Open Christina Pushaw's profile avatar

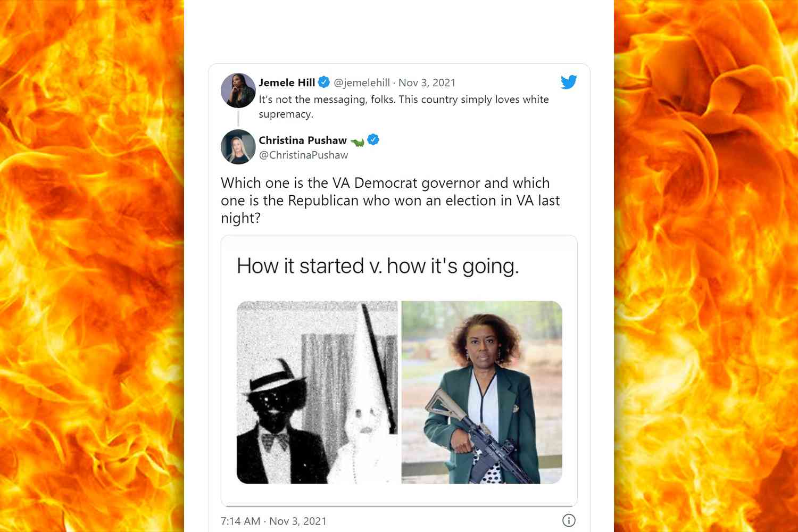[238, 147]
